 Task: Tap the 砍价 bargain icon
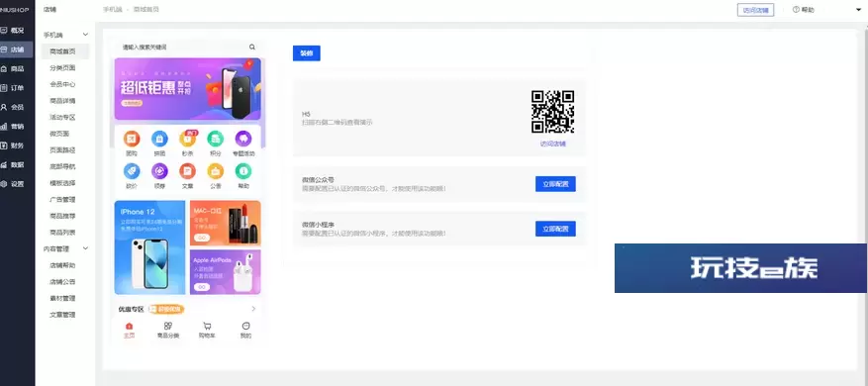pos(132,171)
